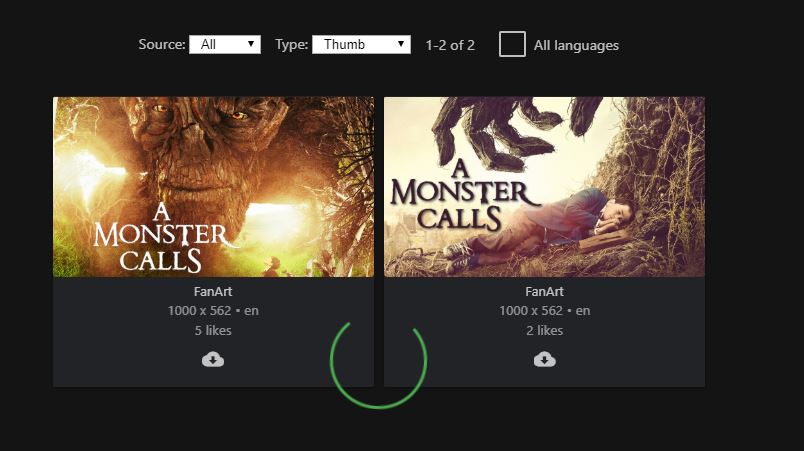Click the 'Source:' label
Viewport: 804px width, 451px height.
point(162,45)
